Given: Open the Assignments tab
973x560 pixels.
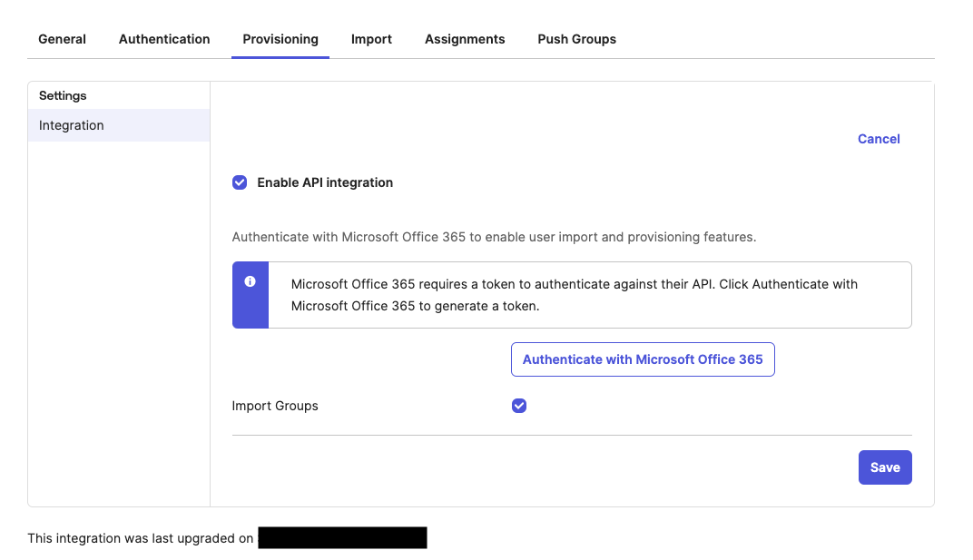Looking at the screenshot, I should (x=465, y=39).
